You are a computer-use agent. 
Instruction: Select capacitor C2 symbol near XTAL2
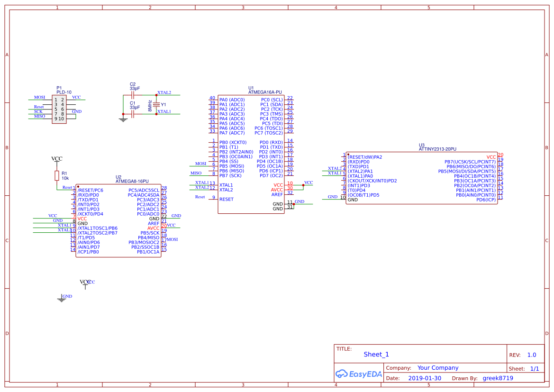pos(133,95)
